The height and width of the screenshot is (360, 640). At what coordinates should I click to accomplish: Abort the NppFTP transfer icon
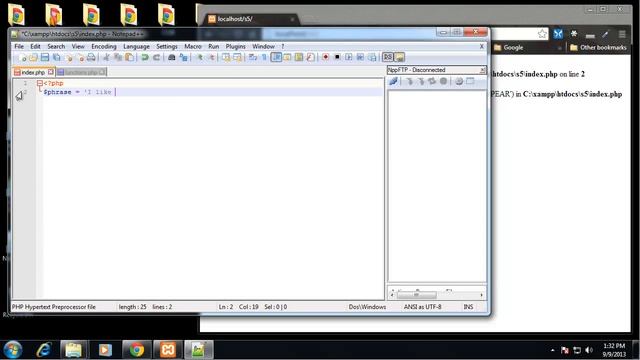(x=443, y=81)
